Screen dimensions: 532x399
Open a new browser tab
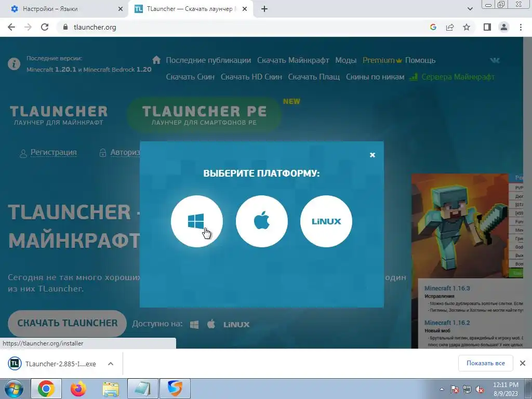(264, 9)
